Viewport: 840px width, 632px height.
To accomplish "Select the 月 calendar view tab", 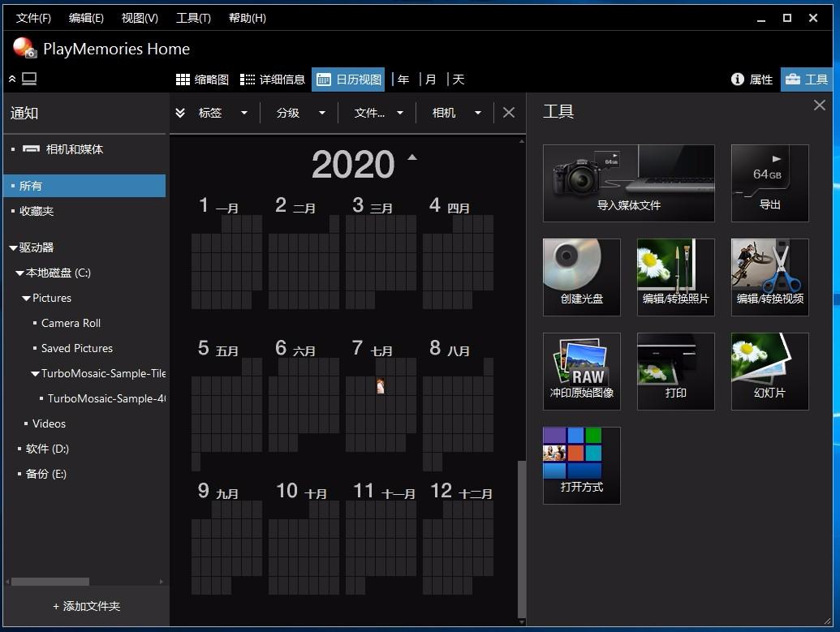I will click(431, 80).
